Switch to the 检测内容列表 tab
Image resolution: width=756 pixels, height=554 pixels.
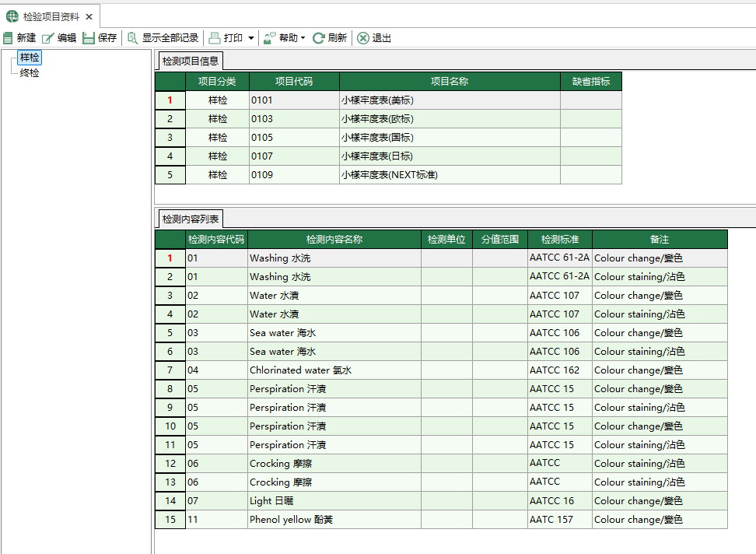click(x=190, y=219)
